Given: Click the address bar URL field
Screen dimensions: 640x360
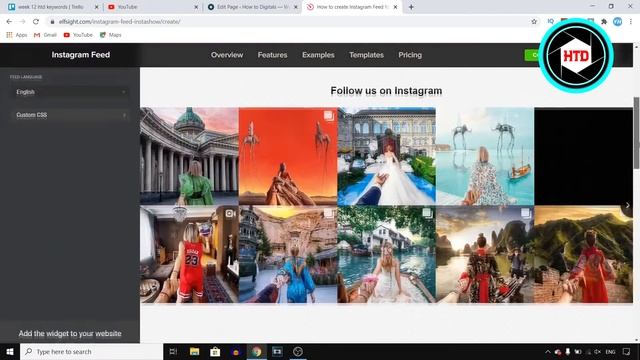Looking at the screenshot, I should click(286, 22).
